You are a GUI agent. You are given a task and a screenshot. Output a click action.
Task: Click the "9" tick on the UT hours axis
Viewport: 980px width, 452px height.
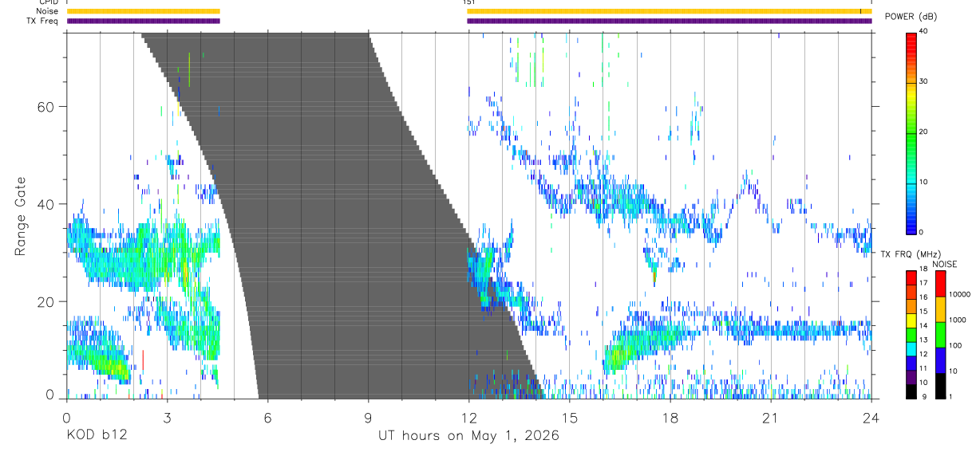[x=368, y=417]
